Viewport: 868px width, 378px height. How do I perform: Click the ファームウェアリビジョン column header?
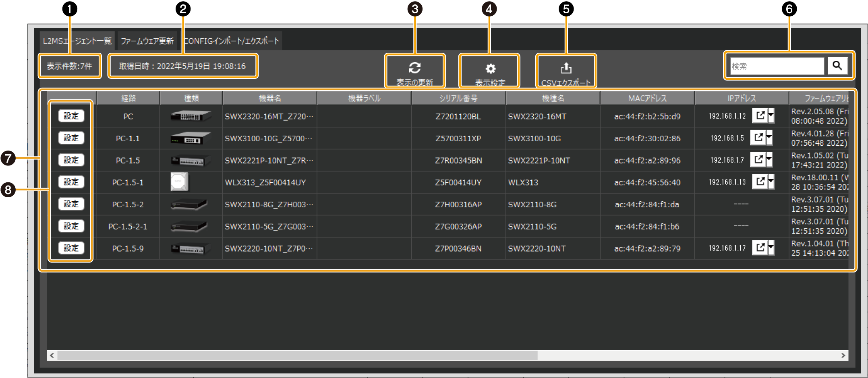(x=819, y=98)
